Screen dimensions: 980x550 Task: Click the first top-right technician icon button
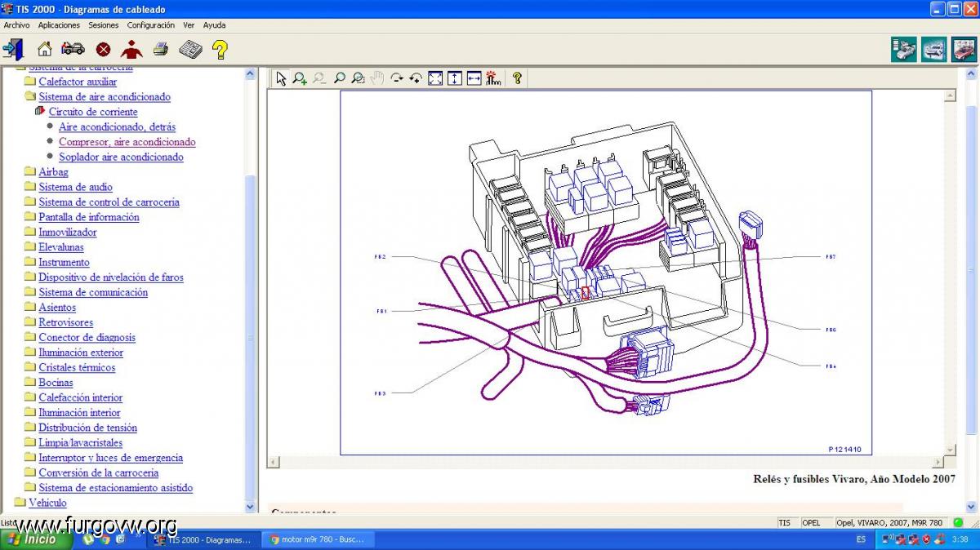point(903,49)
